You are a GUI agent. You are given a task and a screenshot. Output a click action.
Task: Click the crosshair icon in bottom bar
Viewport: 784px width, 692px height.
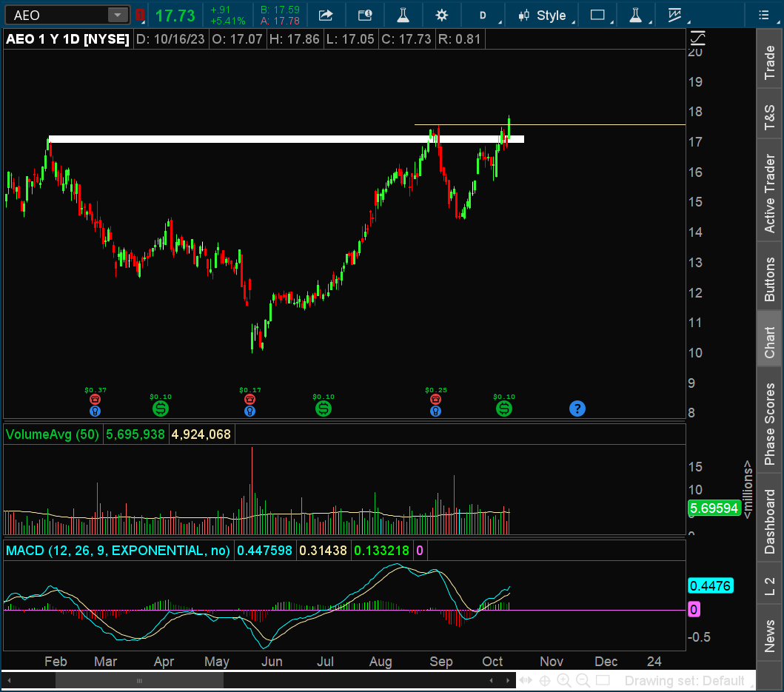click(544, 680)
